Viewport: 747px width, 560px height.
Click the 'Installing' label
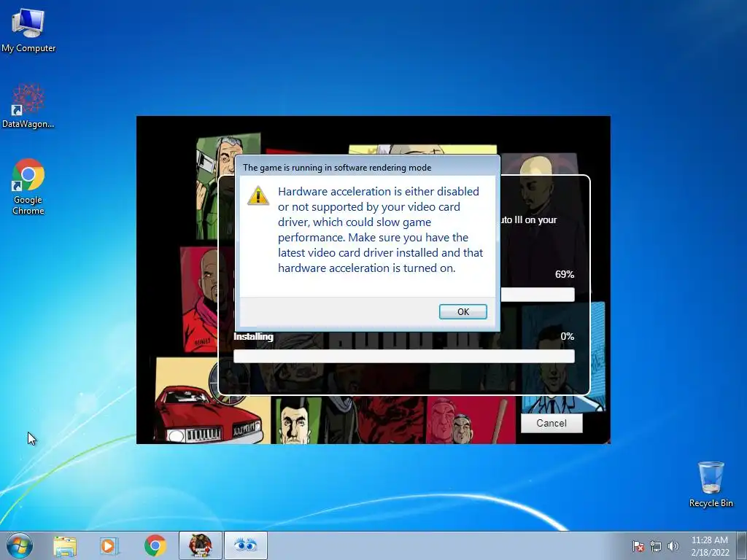[253, 336]
